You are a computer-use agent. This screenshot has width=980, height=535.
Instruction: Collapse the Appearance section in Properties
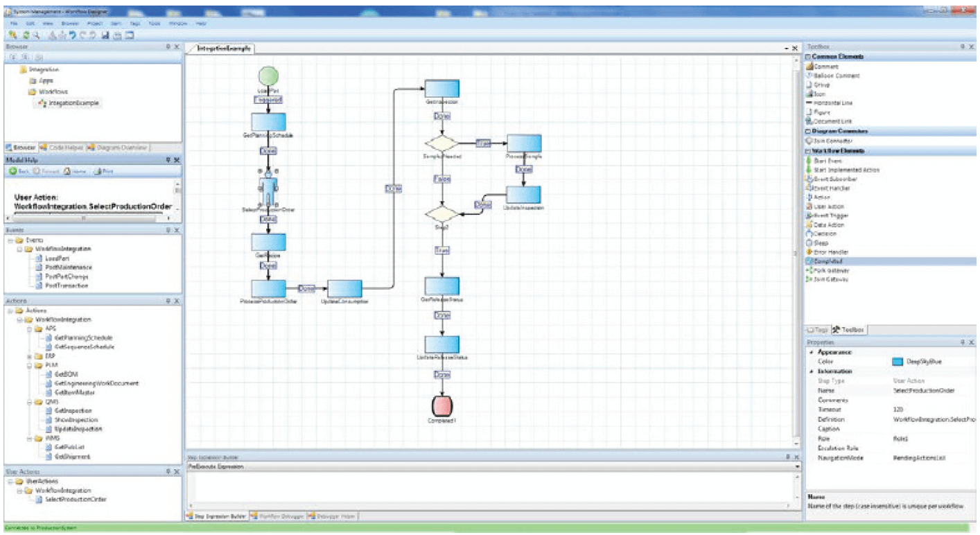coord(810,352)
